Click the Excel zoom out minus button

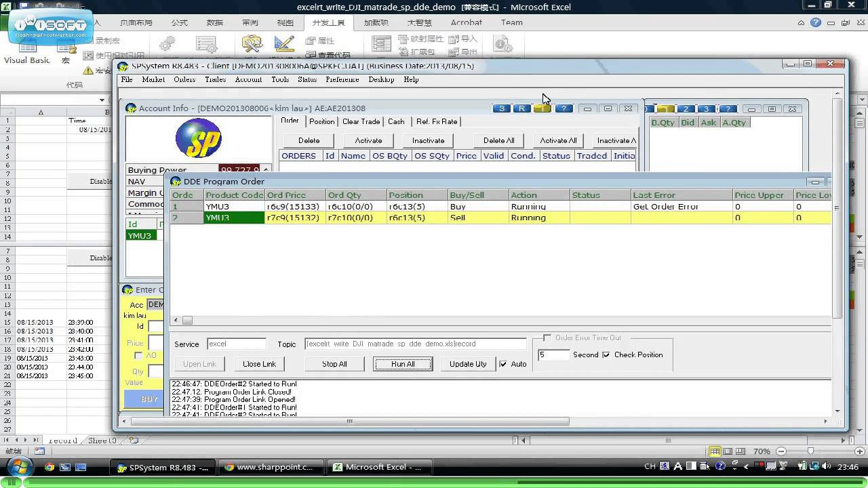coord(781,451)
